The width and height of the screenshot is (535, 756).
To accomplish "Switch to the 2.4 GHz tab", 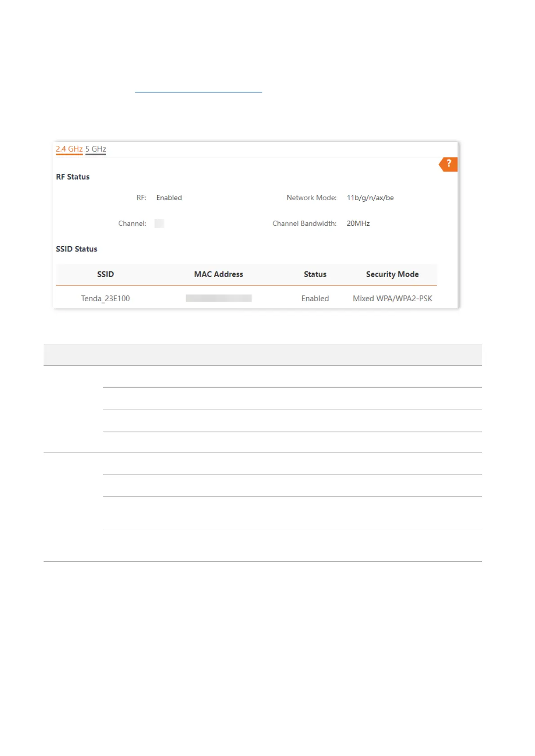I will (x=69, y=149).
